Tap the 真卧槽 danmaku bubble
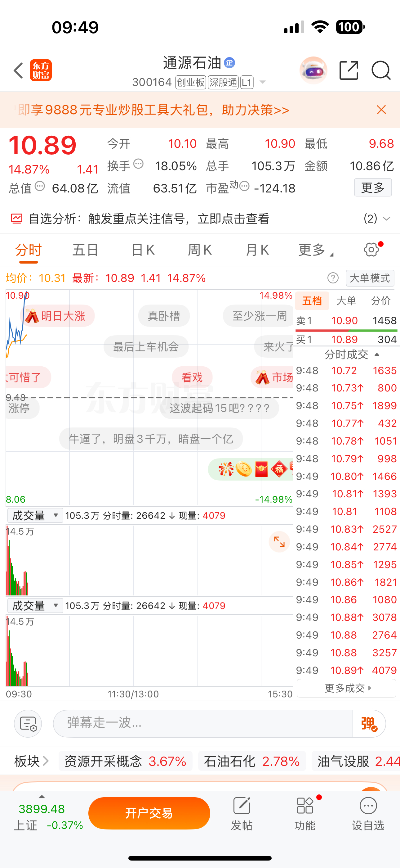Image resolution: width=400 pixels, height=868 pixels. [x=164, y=316]
